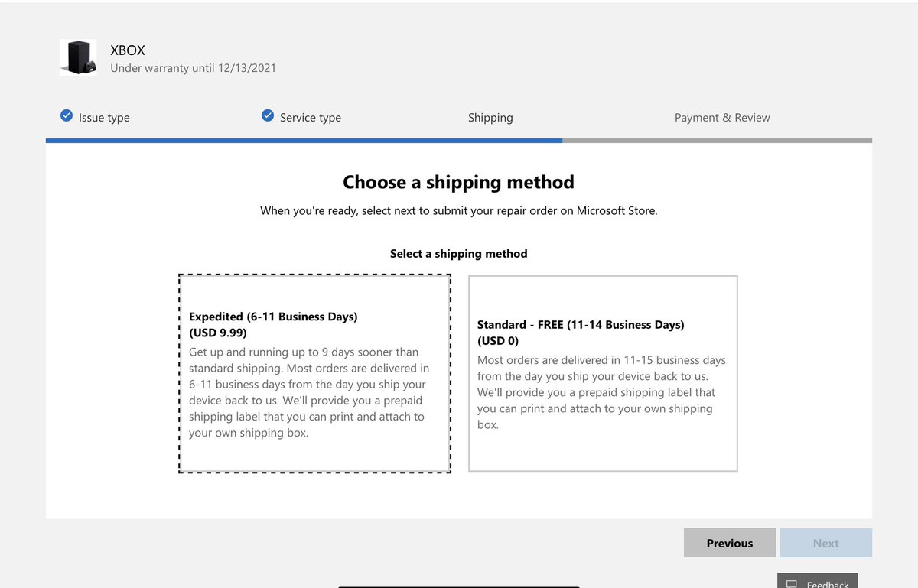The width and height of the screenshot is (918, 588).
Task: Click the Issue type checkmark icon
Action: 67,116
